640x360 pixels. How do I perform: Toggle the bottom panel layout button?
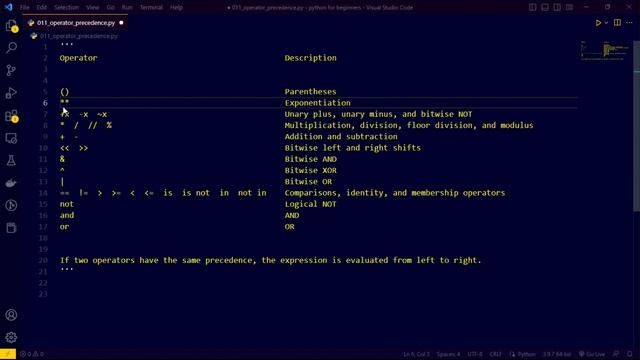[544, 7]
